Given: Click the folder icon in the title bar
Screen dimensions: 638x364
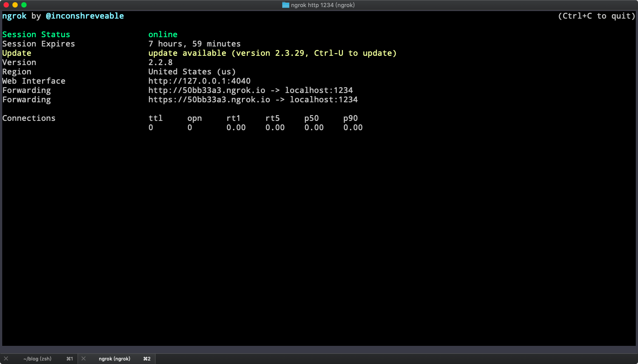Looking at the screenshot, I should coord(286,5).
